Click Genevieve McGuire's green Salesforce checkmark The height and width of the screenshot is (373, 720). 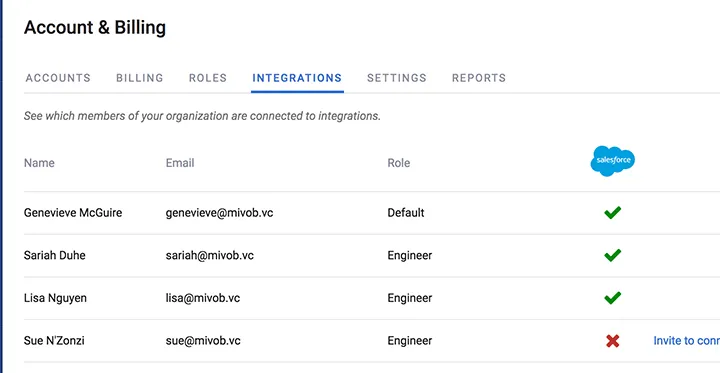tap(613, 212)
